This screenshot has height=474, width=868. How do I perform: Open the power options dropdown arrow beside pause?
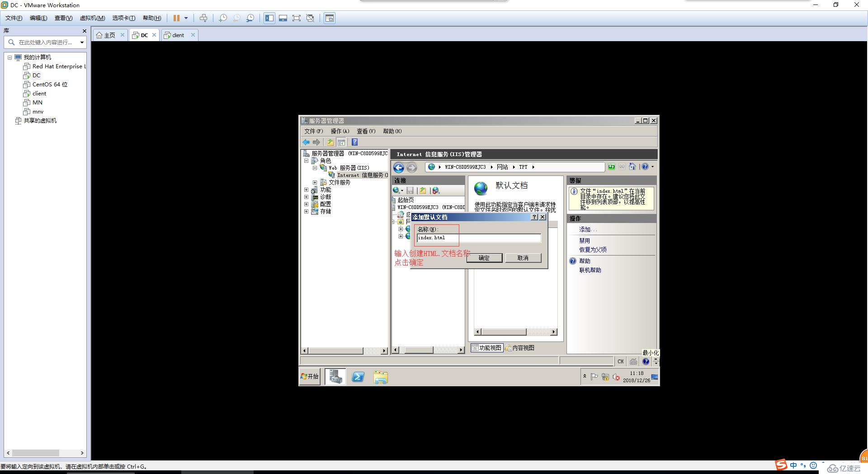point(186,18)
